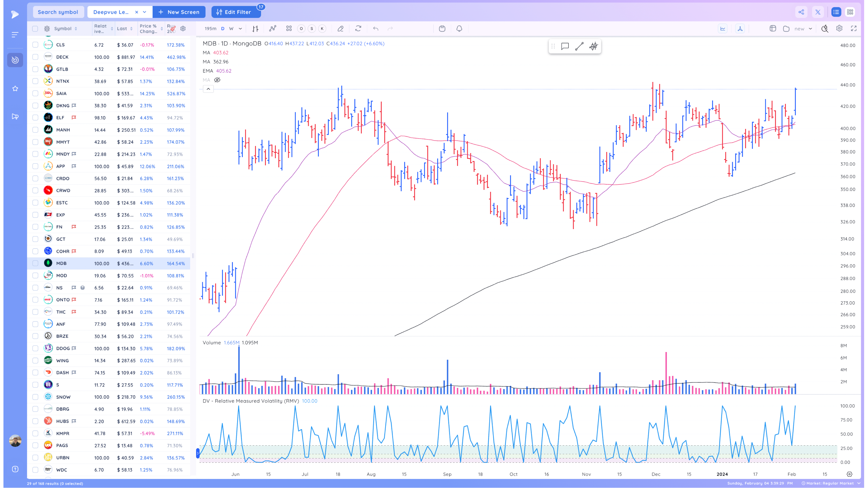Screen dimensions: 868x488
Task: Sort by the Relative column header
Action: (x=103, y=29)
